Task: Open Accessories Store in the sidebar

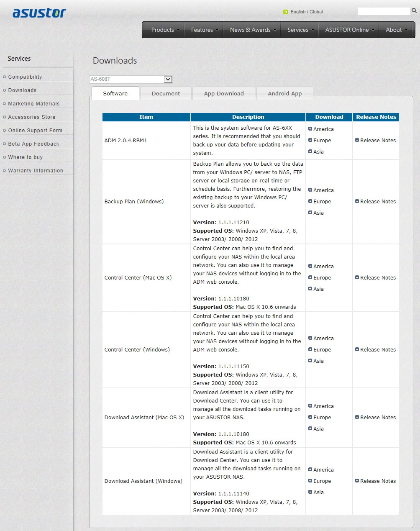Action: [32, 117]
